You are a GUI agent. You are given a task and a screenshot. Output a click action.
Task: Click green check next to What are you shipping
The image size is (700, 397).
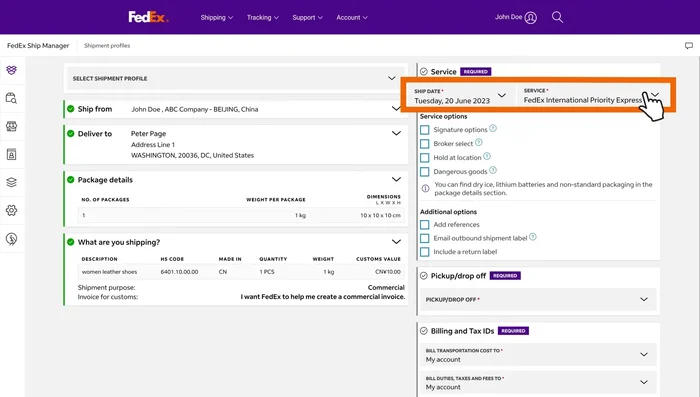tap(71, 242)
